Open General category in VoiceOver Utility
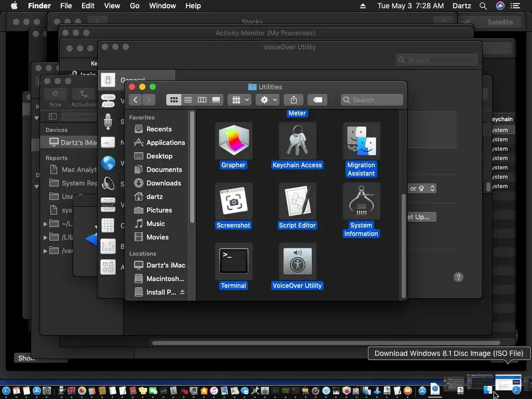 click(x=108, y=80)
